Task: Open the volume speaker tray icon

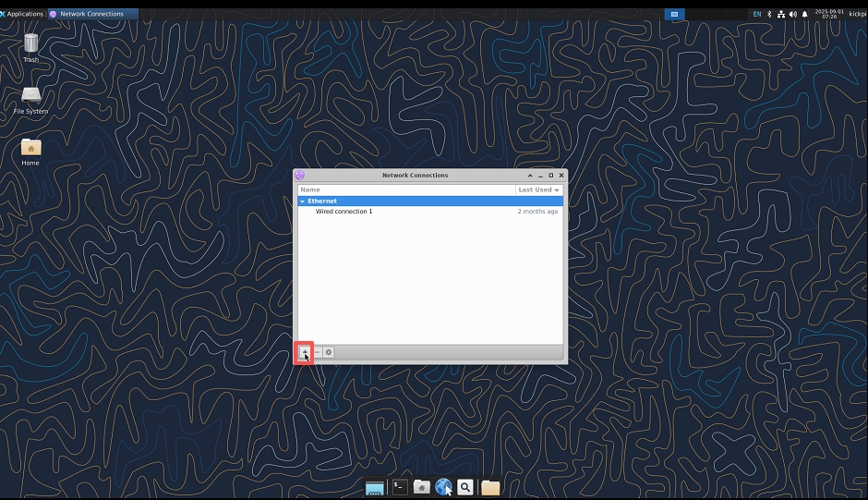Action: [792, 14]
